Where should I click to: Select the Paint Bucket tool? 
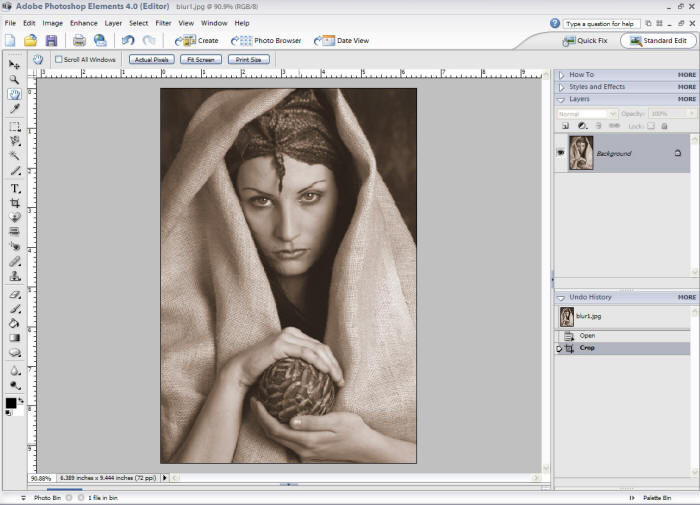pyautogui.click(x=15, y=323)
